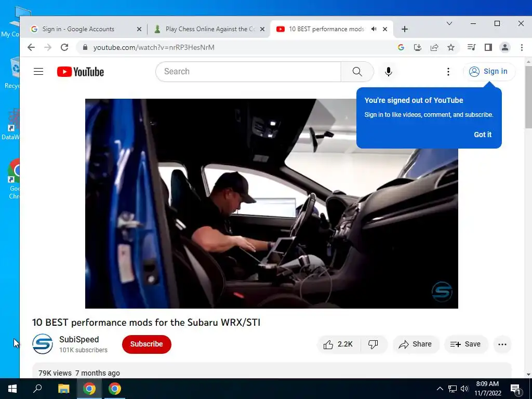
Task: Open the taskbar clock showing 8:09 AM
Action: 487,389
